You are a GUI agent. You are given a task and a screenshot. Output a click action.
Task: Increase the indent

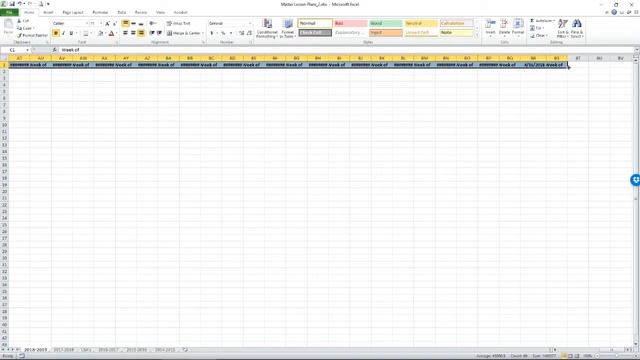159,33
